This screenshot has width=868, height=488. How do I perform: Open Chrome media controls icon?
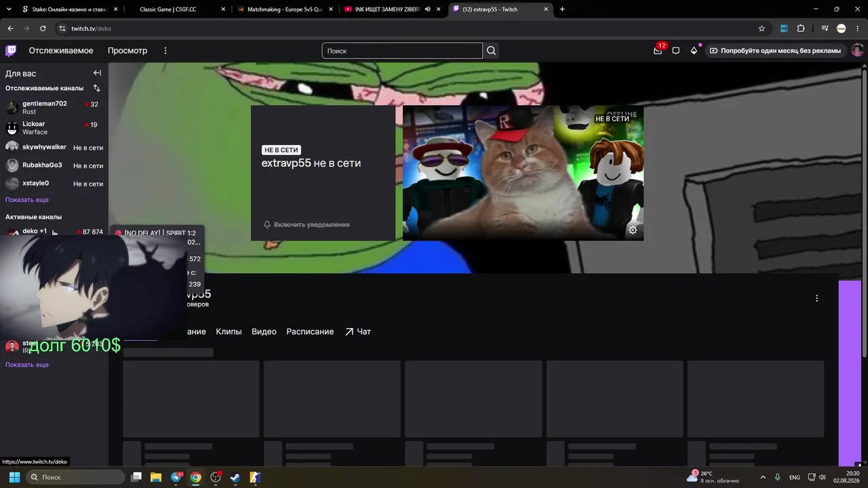tap(825, 28)
